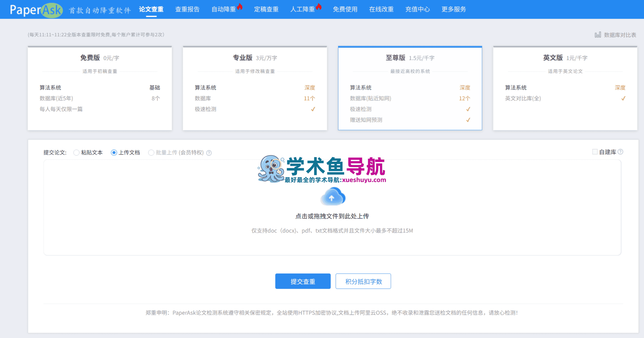This screenshot has height=338, width=644.
Task: Click the 点击或拖拽文件到此处上传 upload text
Action: click(332, 216)
